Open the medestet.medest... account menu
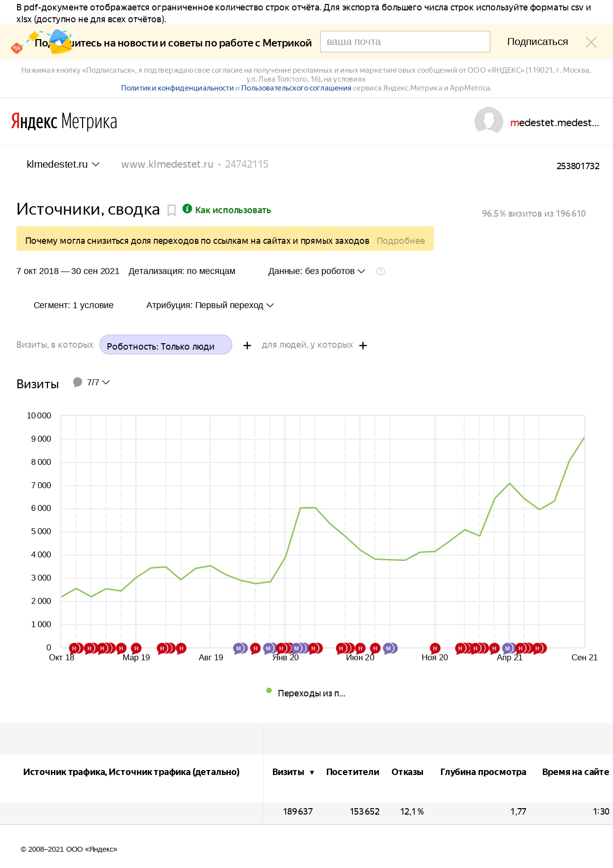613x868 pixels. coord(555,123)
